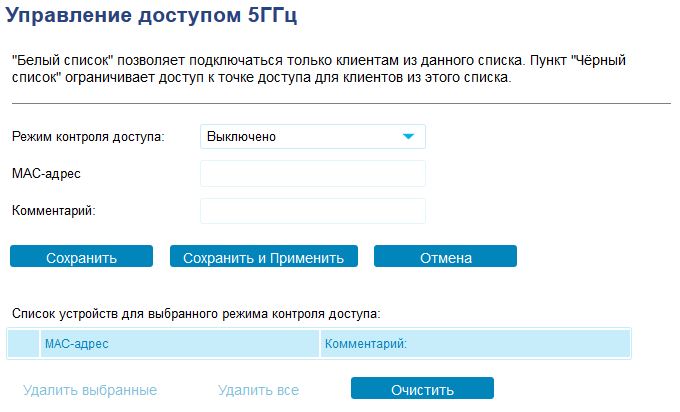Click into the Комментарий text input field
This screenshot has width=680, height=412.
pos(313,210)
